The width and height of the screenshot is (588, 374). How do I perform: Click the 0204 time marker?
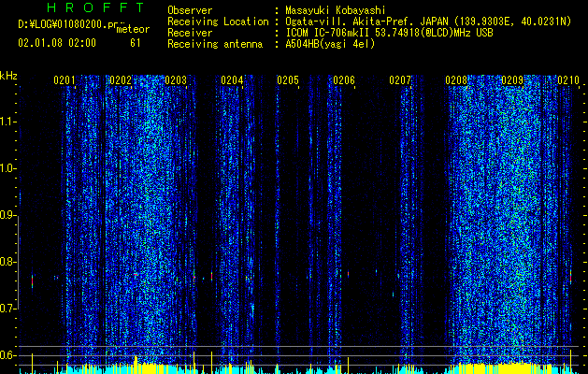tap(232, 79)
